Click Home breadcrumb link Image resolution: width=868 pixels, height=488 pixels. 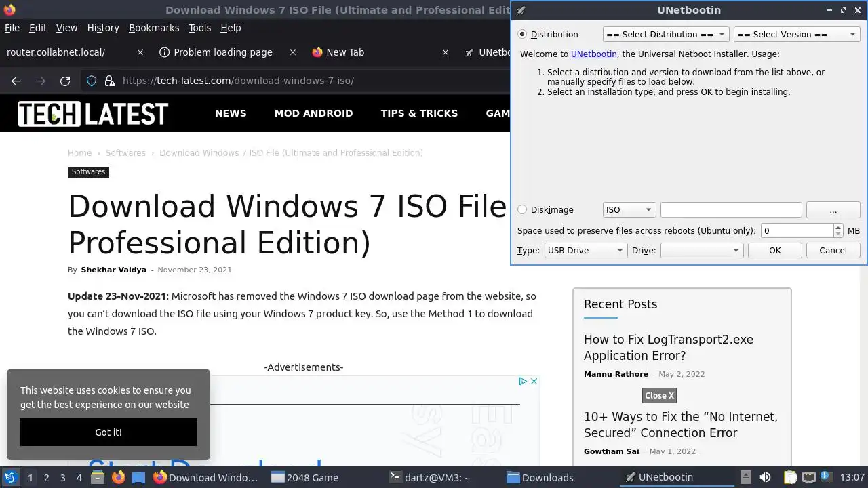pyautogui.click(x=79, y=153)
